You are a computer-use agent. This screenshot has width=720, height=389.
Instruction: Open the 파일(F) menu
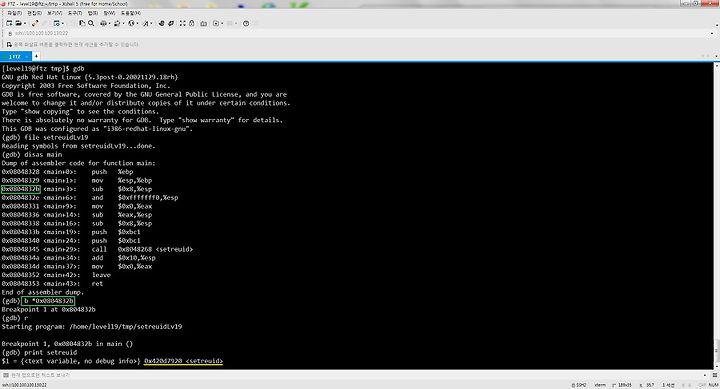coord(15,13)
